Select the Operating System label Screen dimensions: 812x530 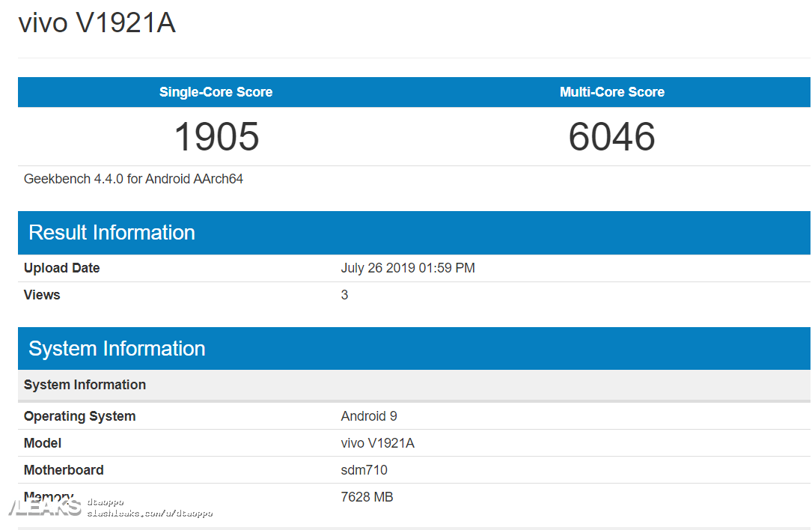click(79, 416)
